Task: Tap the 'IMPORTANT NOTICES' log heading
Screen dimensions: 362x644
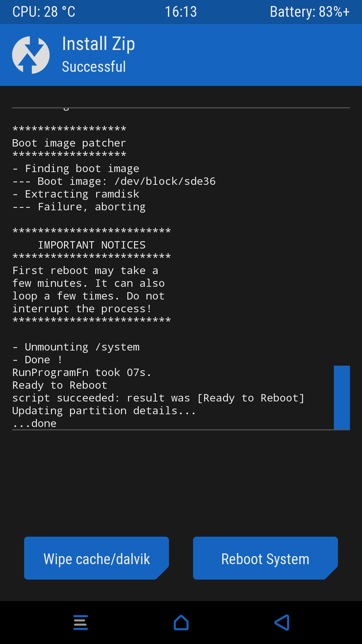Action: (x=92, y=245)
